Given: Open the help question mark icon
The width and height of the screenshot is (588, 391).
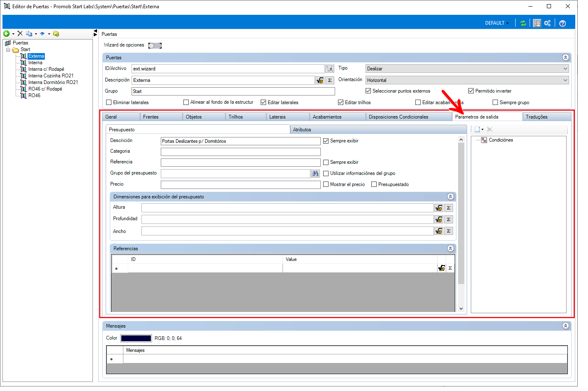Looking at the screenshot, I should point(563,23).
